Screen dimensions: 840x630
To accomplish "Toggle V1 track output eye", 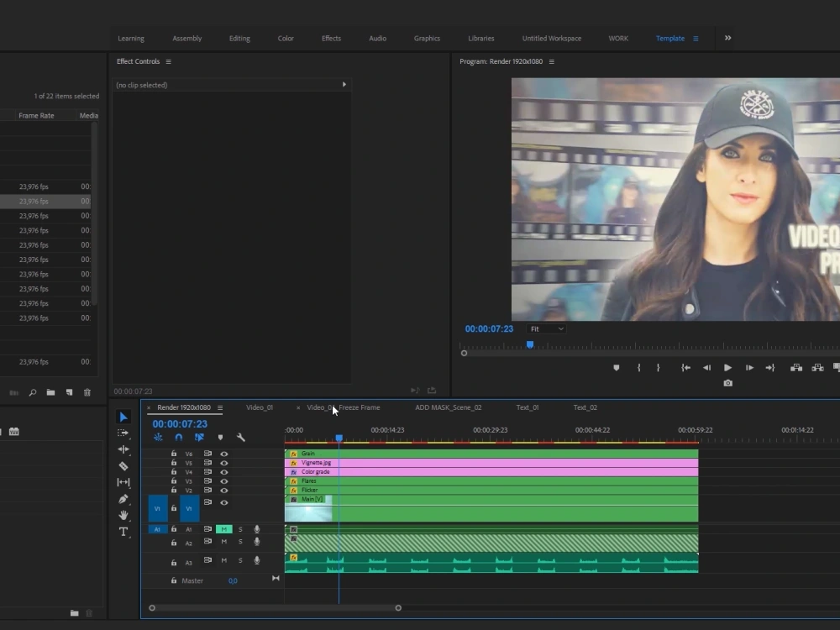I will point(224,502).
